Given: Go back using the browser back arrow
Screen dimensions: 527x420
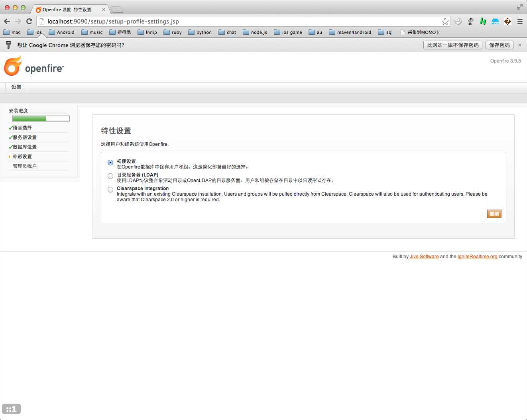Looking at the screenshot, I should click(7, 22).
